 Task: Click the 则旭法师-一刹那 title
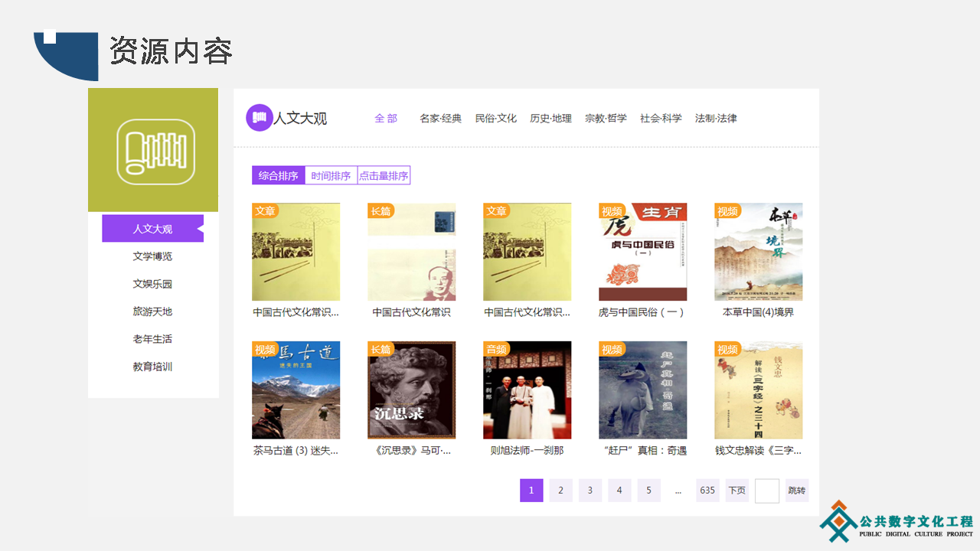pos(527,451)
